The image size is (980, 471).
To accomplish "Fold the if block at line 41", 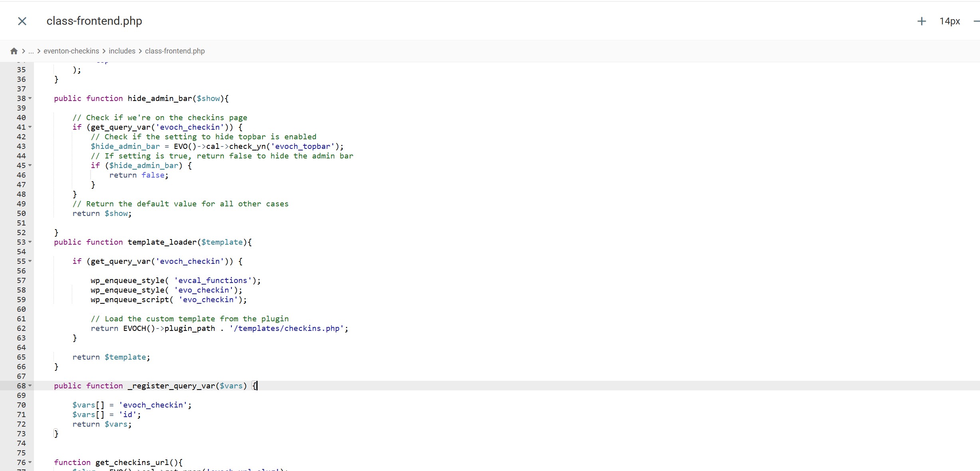I will point(30,127).
